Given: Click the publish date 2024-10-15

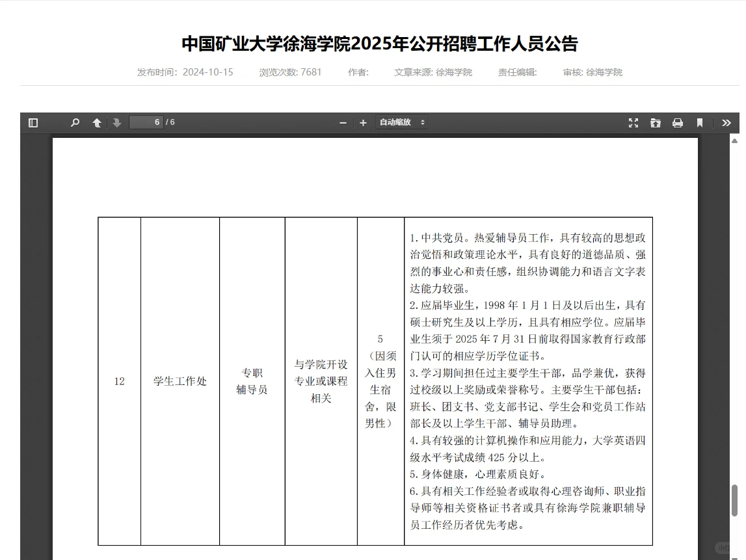Looking at the screenshot, I should 208,72.
